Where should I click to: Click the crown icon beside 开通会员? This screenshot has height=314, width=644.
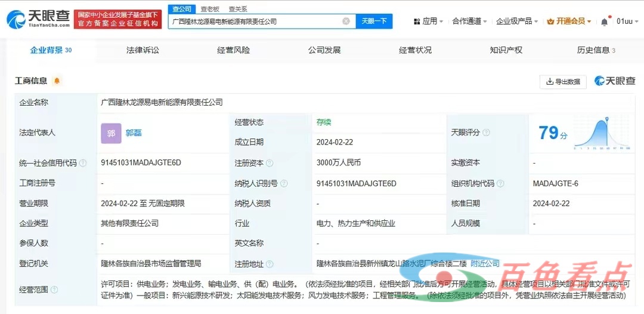point(550,21)
